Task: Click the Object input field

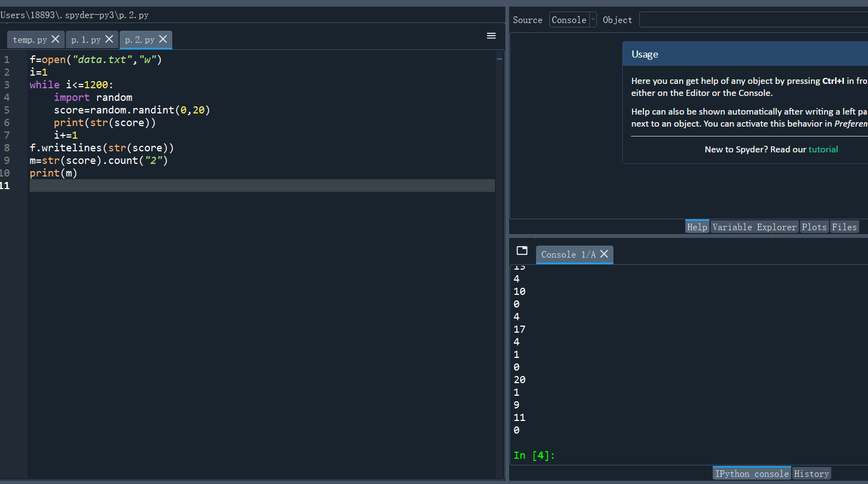Action: coord(753,20)
